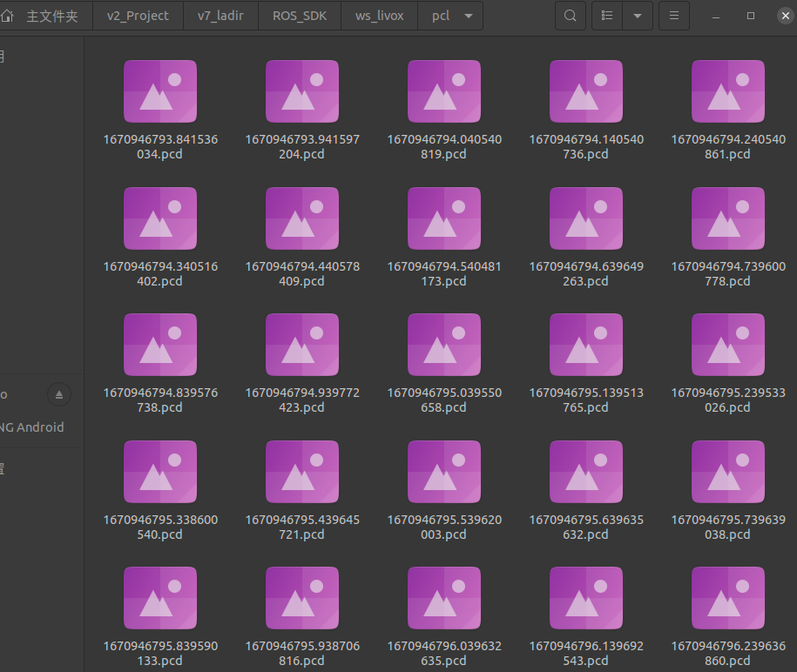Viewport: 797px width, 672px height.
Task: Eject the mounted device in sidebar
Action: pos(59,394)
